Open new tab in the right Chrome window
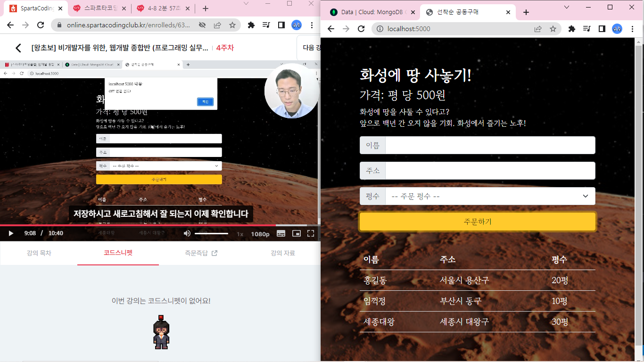This screenshot has width=644, height=362. point(526,12)
